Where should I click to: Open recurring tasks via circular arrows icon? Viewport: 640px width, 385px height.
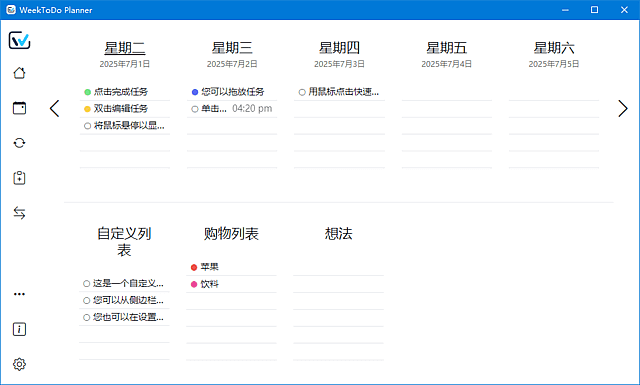point(19,143)
